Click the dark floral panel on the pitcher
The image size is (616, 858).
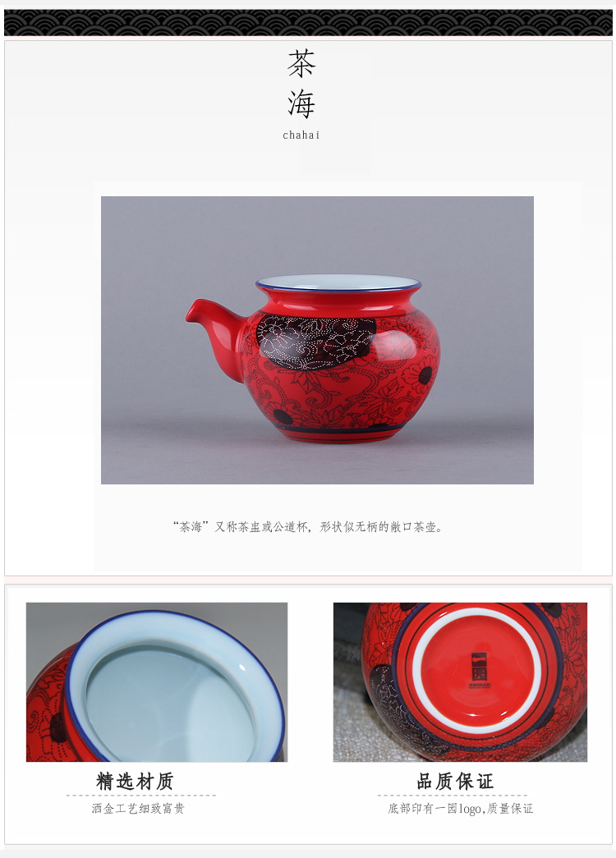pos(315,342)
